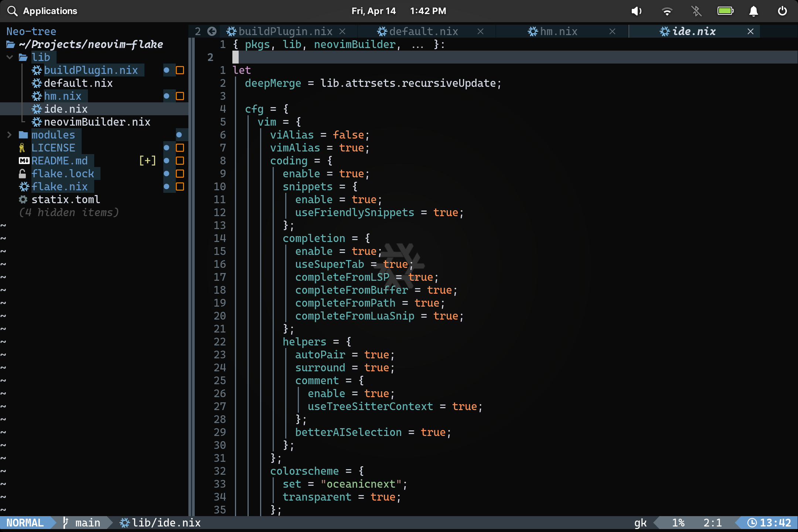Collapse the lib folder chevron
This screenshot has width=798, height=532.
coord(10,57)
